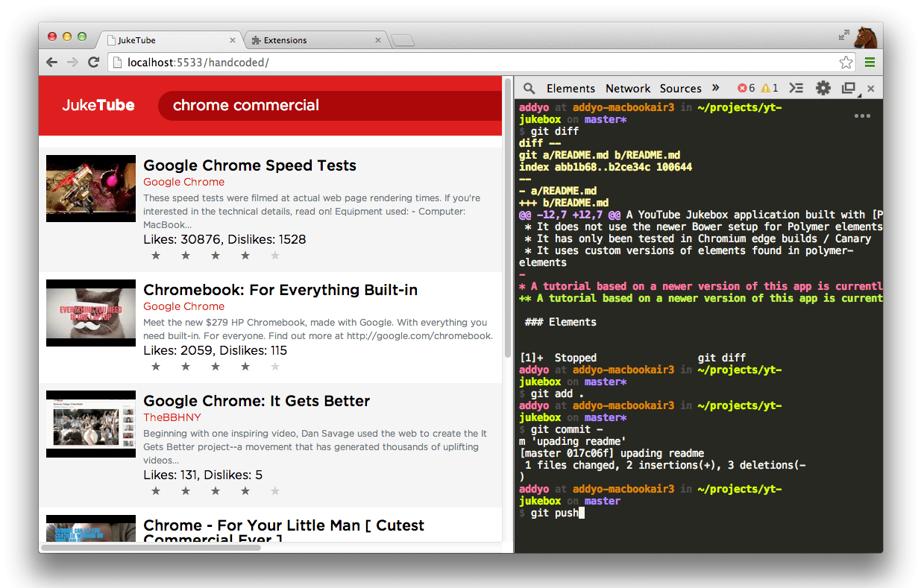The width and height of the screenshot is (921, 588).
Task: Open the terminal panel overflow menu
Action: click(862, 116)
